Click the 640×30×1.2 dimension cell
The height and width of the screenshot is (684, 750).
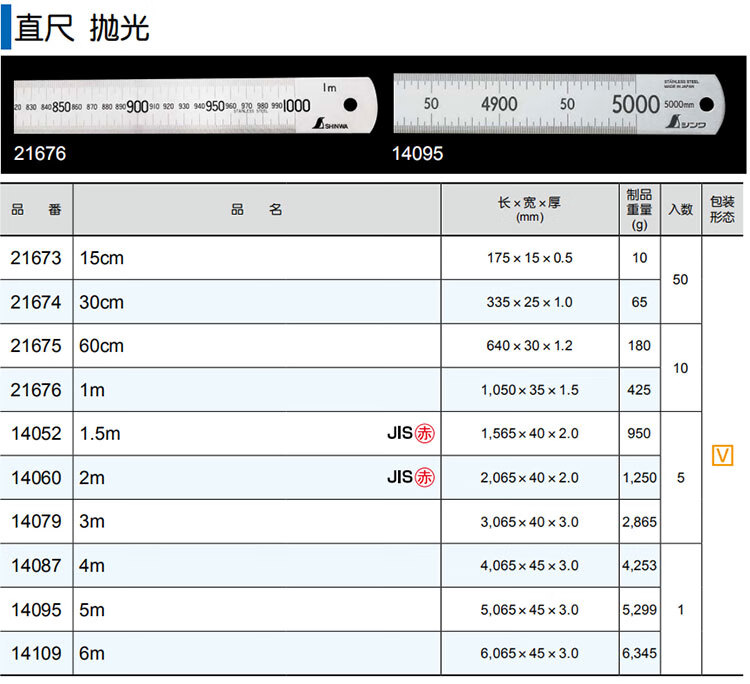pos(529,346)
